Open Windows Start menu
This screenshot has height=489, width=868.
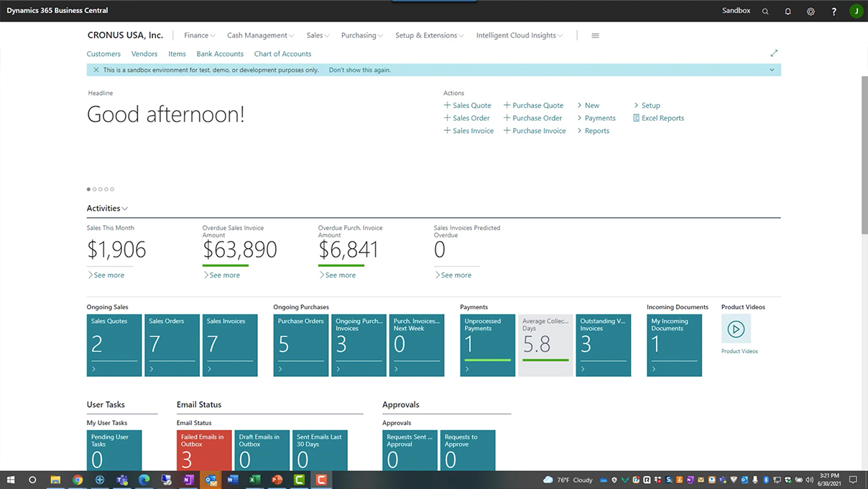click(11, 480)
